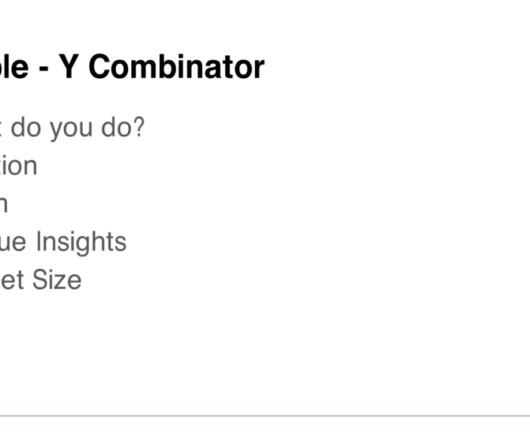
Task: Open the short outline entry ending in 'n'
Action: click(3, 204)
